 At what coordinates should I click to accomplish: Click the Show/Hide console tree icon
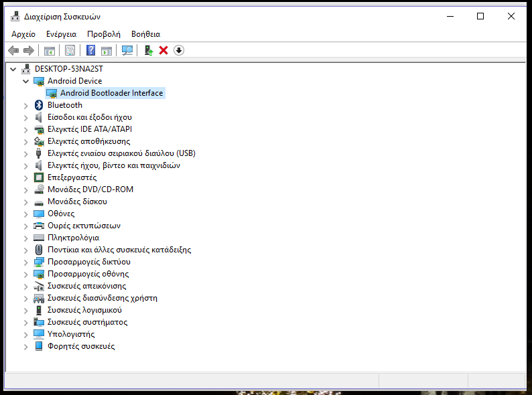tap(49, 50)
